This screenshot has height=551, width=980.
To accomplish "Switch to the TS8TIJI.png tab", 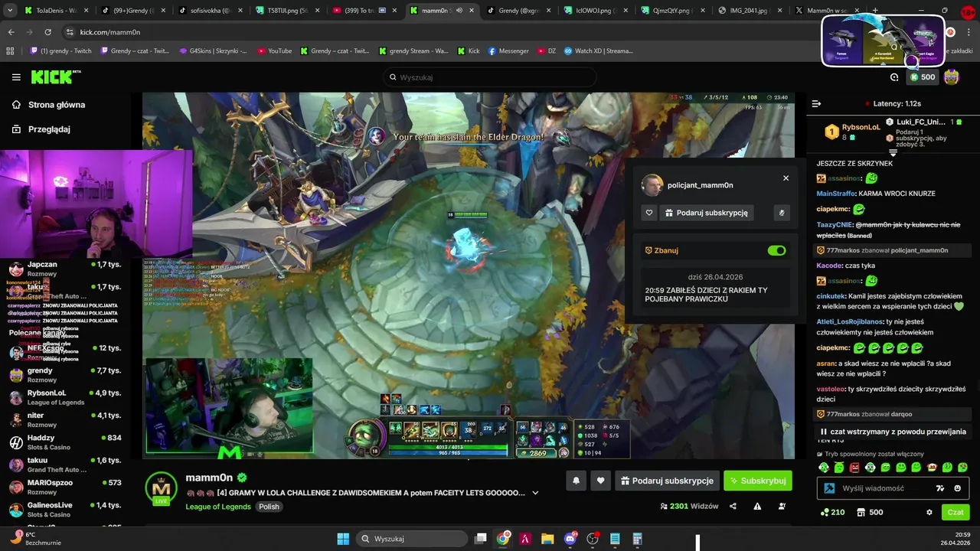I will (x=287, y=11).
